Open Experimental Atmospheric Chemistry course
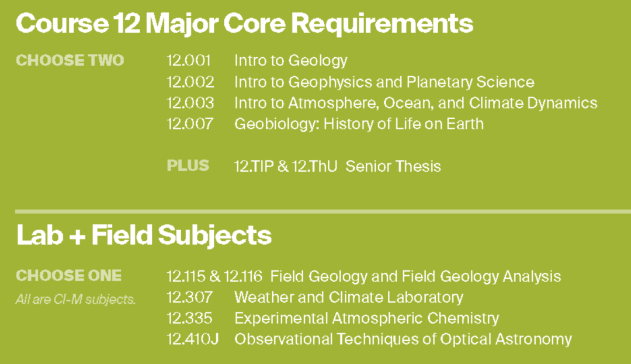 point(366,318)
